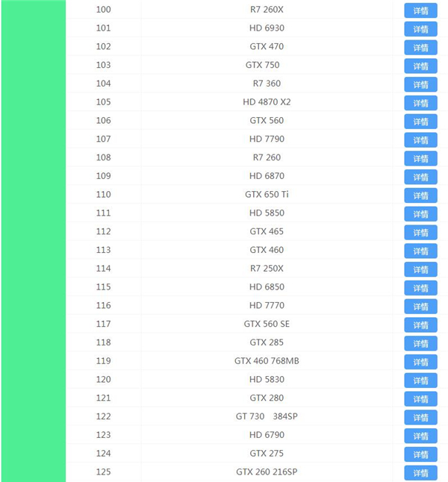Image resolution: width=448 pixels, height=482 pixels.
Task: Open HD 7790 details button
Action: tap(420, 140)
